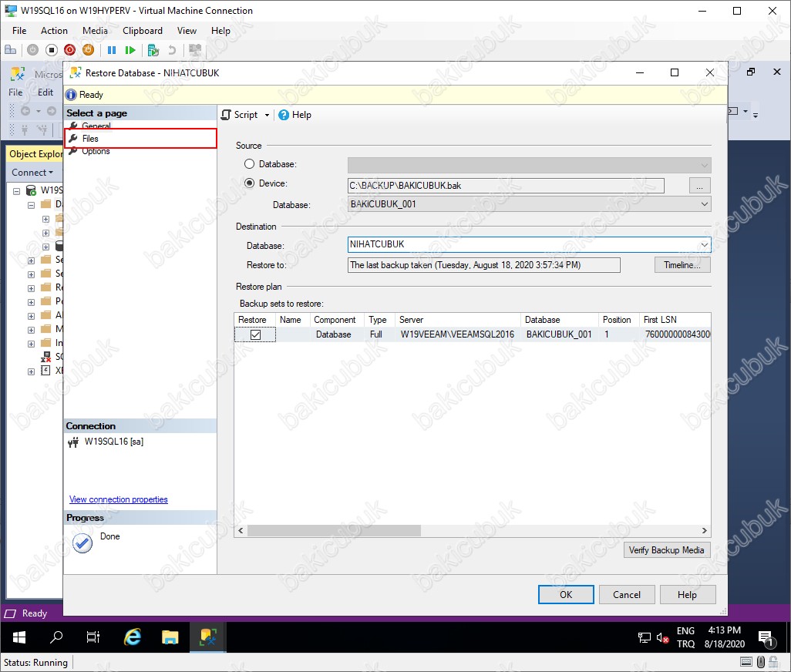Open Windows Start menu
This screenshot has width=791, height=672.
(19, 638)
